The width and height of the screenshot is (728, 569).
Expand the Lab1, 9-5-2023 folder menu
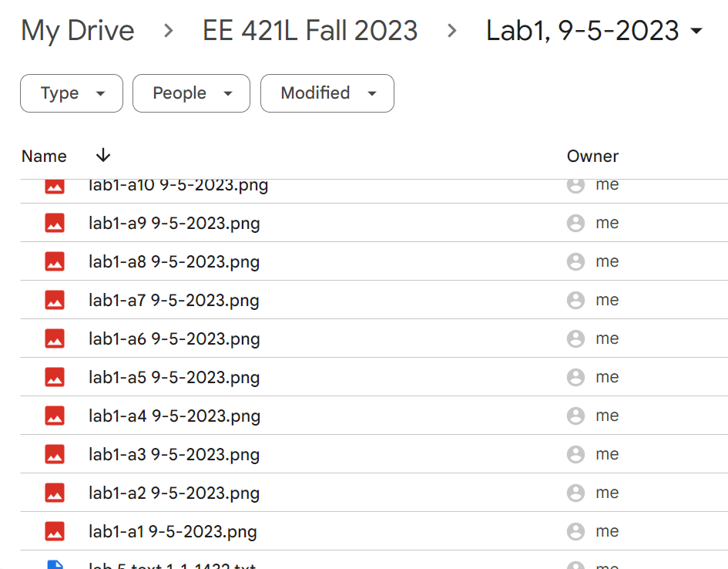point(696,32)
